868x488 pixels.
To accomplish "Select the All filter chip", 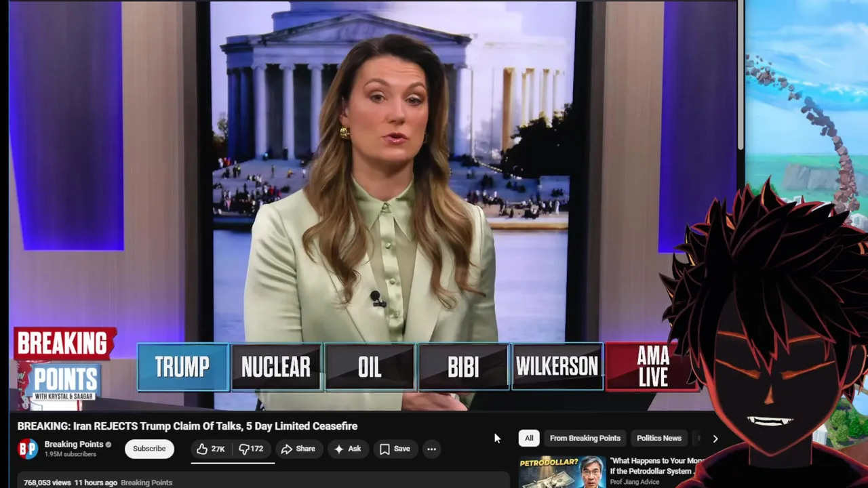I will (x=529, y=439).
